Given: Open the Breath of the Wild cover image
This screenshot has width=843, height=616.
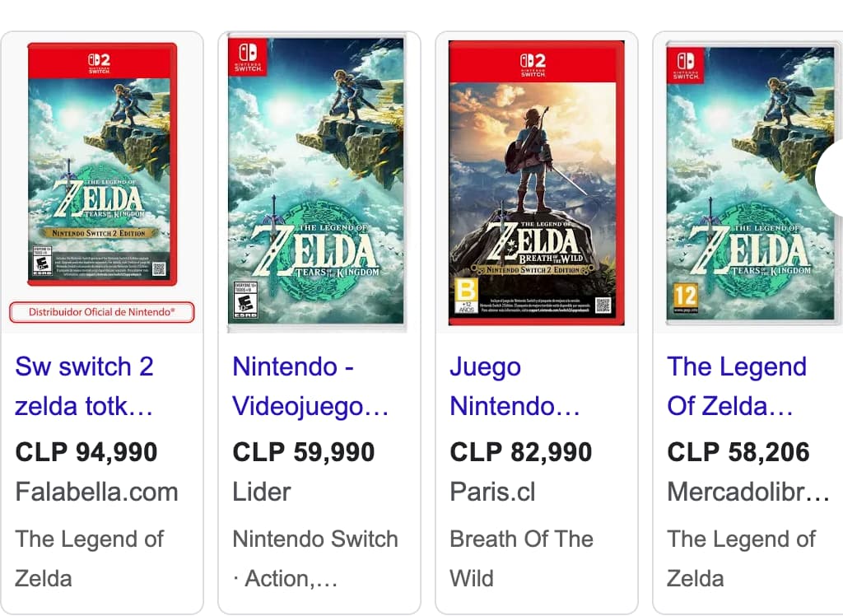Looking at the screenshot, I should pos(536,181).
